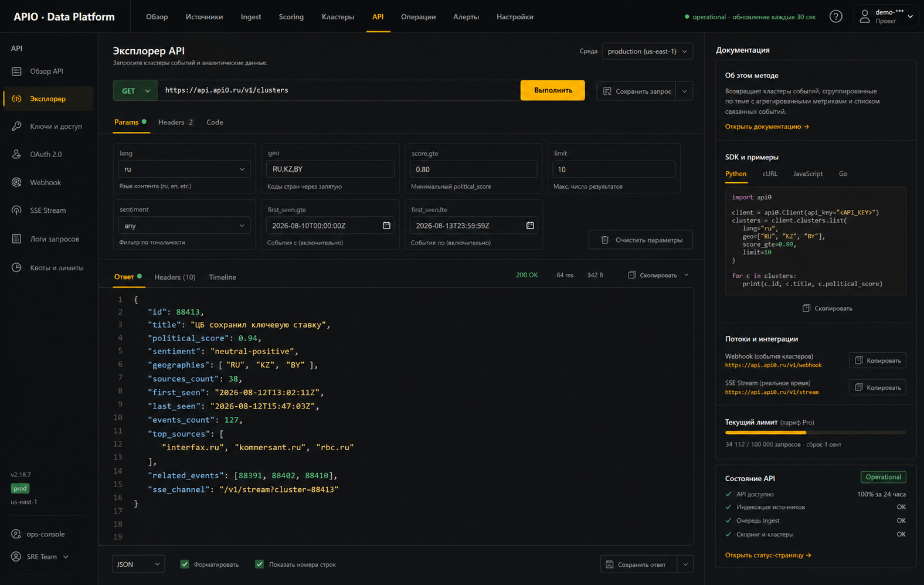
Task: Click the save icon in Сохранить ответ
Action: 610,564
